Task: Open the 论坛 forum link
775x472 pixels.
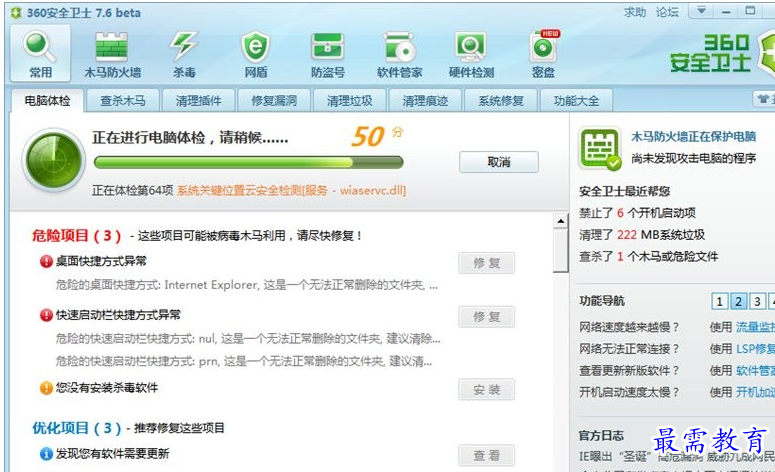Action: coord(667,12)
